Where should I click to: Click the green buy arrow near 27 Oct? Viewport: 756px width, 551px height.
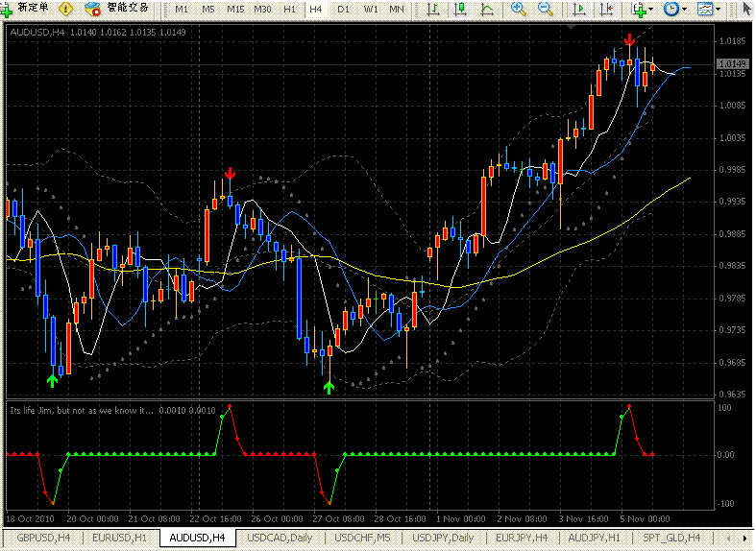329,387
